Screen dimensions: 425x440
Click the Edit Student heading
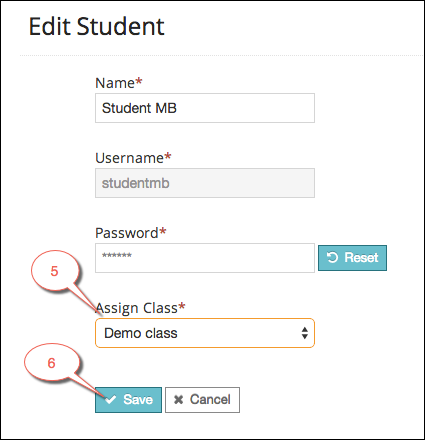(x=97, y=26)
